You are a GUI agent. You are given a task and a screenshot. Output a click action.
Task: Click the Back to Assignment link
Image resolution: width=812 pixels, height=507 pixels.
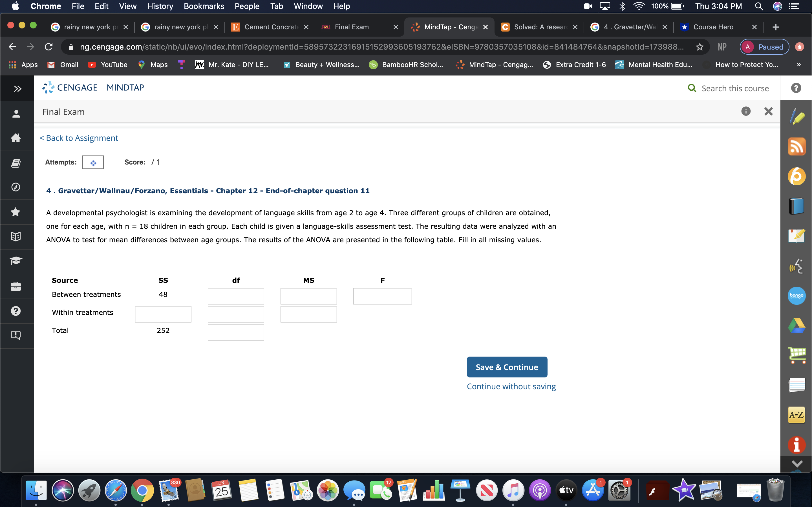click(79, 138)
